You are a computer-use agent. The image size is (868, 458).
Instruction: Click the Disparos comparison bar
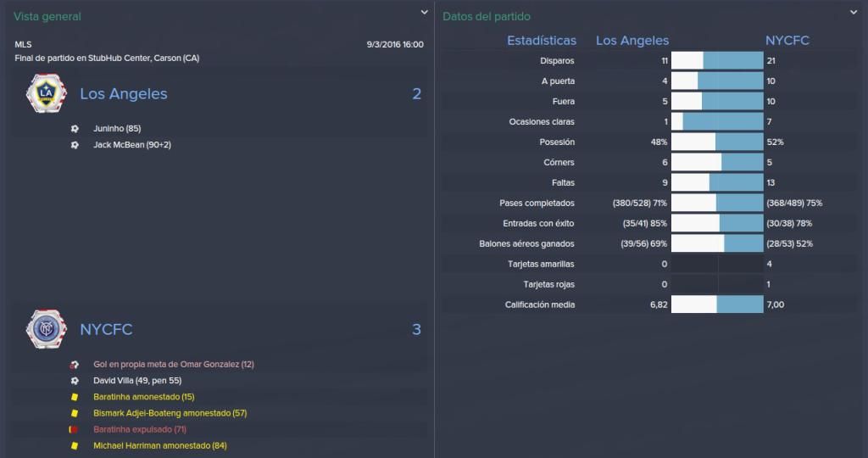coord(717,61)
